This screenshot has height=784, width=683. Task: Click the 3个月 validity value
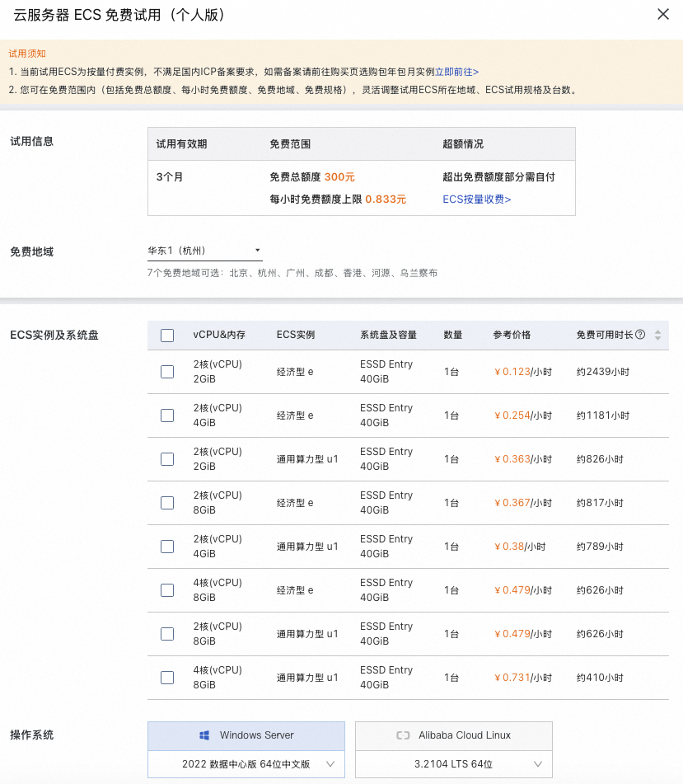(170, 177)
